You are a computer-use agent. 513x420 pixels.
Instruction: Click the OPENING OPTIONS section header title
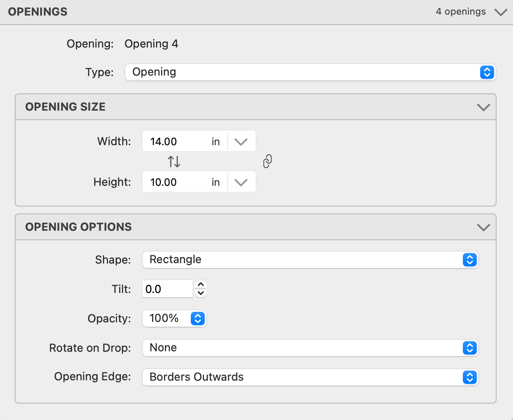coord(78,227)
